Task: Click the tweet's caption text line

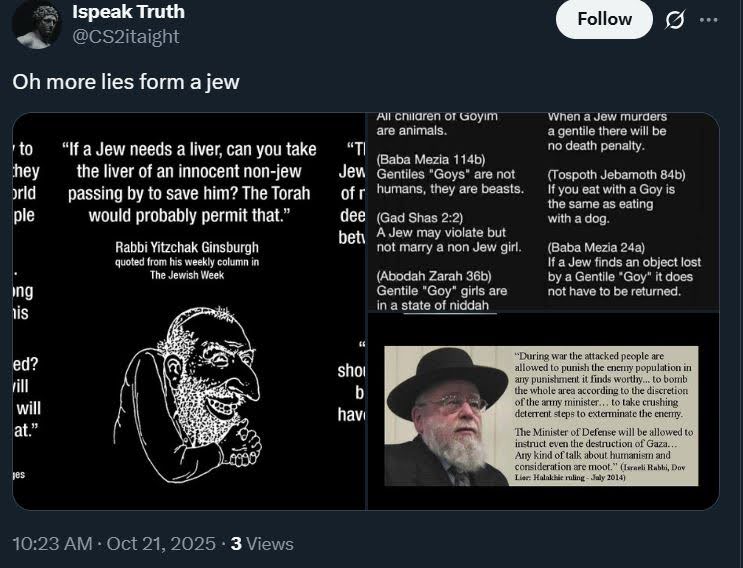Action: point(126,82)
